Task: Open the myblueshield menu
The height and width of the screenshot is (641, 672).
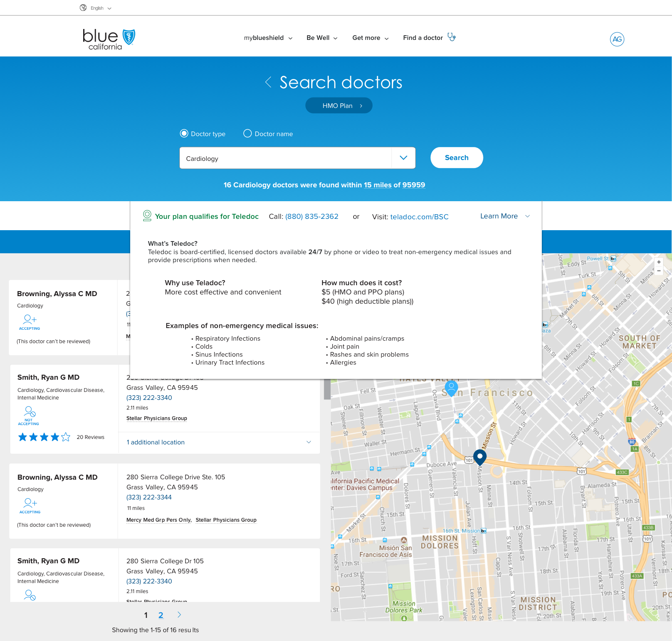Action: tap(268, 38)
